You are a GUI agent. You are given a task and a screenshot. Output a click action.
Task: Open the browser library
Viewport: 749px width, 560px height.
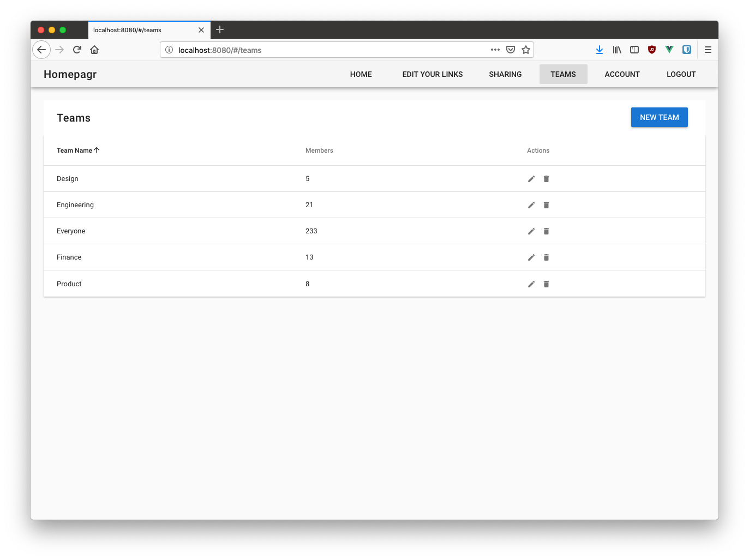click(x=617, y=50)
